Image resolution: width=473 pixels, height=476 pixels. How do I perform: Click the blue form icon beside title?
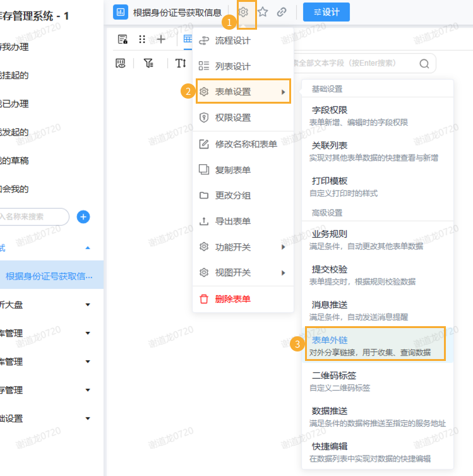121,12
